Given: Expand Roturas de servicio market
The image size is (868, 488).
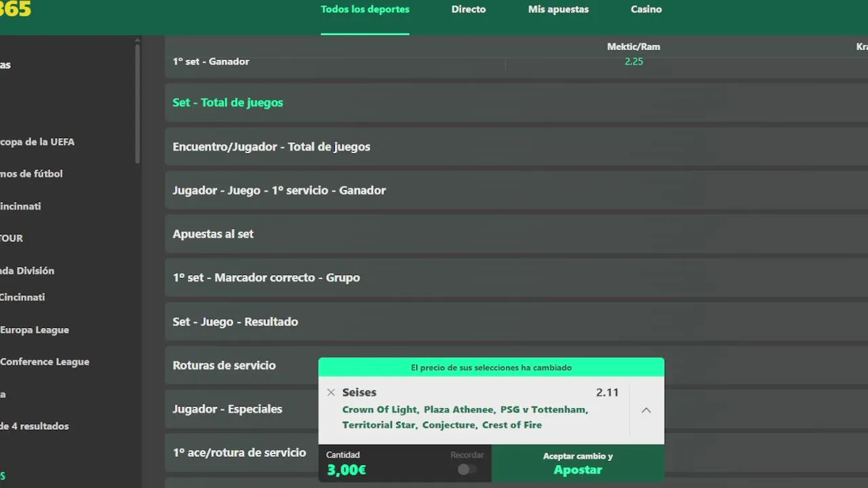Looking at the screenshot, I should pyautogui.click(x=241, y=365).
